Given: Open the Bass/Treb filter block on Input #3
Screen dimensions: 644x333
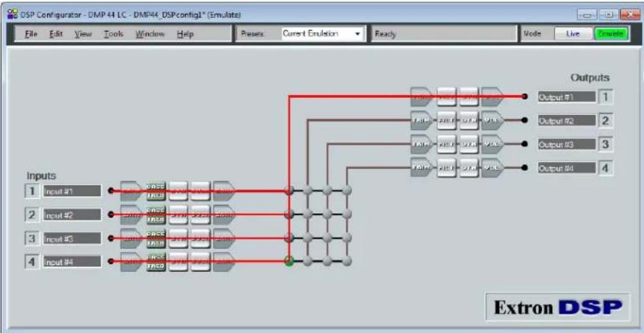Looking at the screenshot, I should [156, 238].
